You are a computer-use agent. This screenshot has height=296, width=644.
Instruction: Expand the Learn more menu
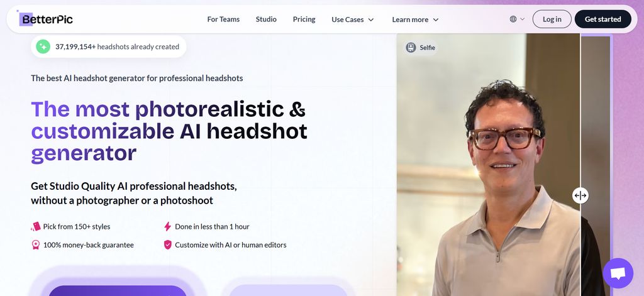(415, 19)
